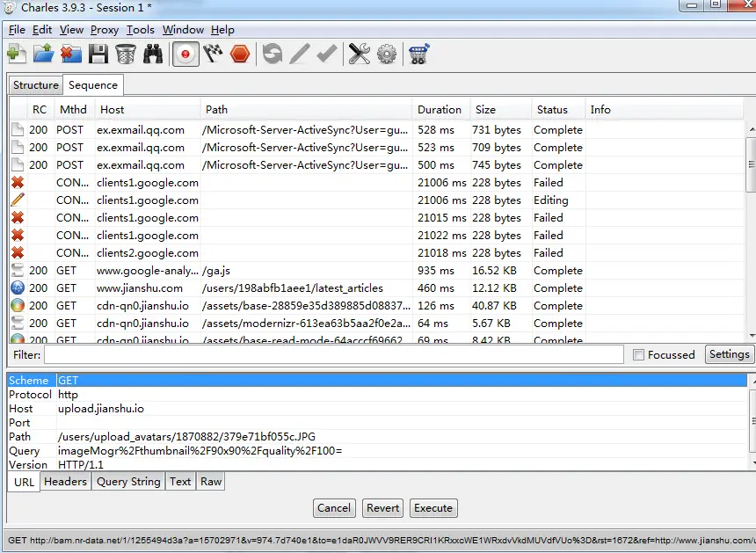
Task: Click request list scrollbar down arrow
Action: [x=752, y=336]
